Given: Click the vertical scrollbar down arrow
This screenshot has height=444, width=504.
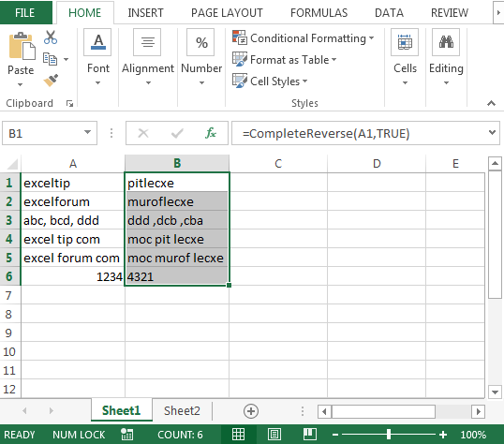Looking at the screenshot, I should [x=495, y=392].
